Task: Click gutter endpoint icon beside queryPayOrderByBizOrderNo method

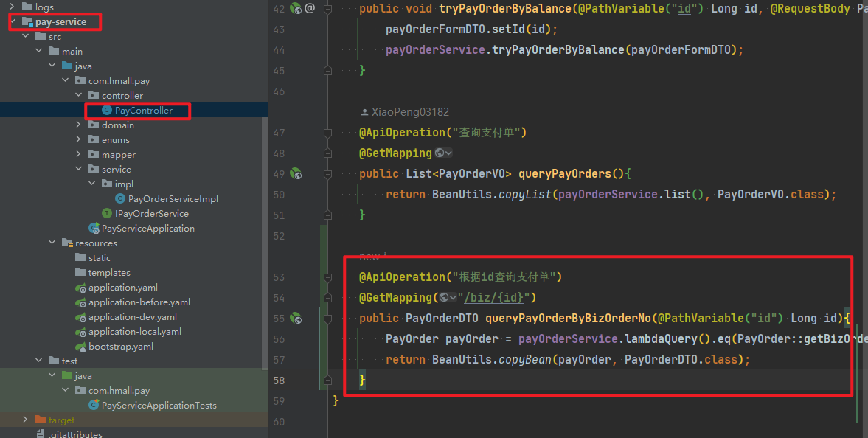Action: [x=296, y=319]
